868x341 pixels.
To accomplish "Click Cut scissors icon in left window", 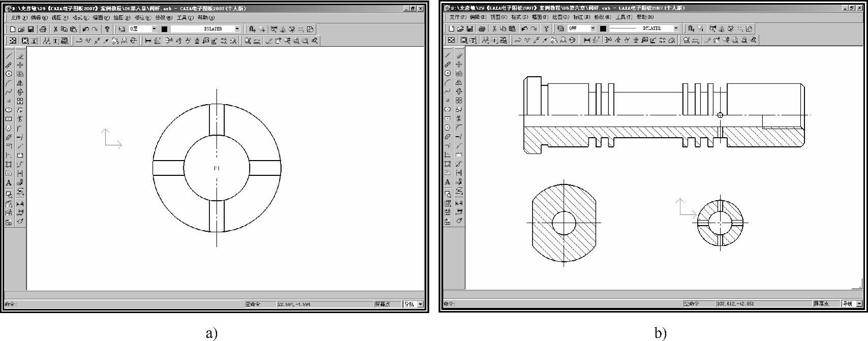I will tap(55, 29).
